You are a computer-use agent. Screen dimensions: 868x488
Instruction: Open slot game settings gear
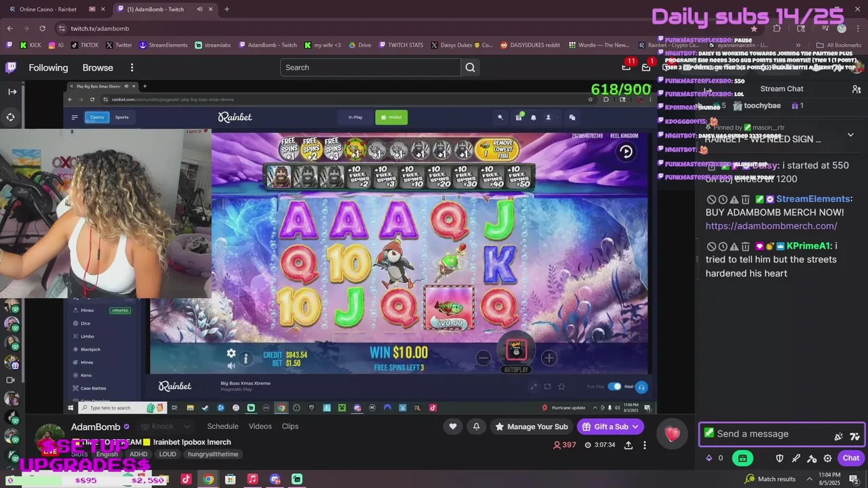(231, 354)
